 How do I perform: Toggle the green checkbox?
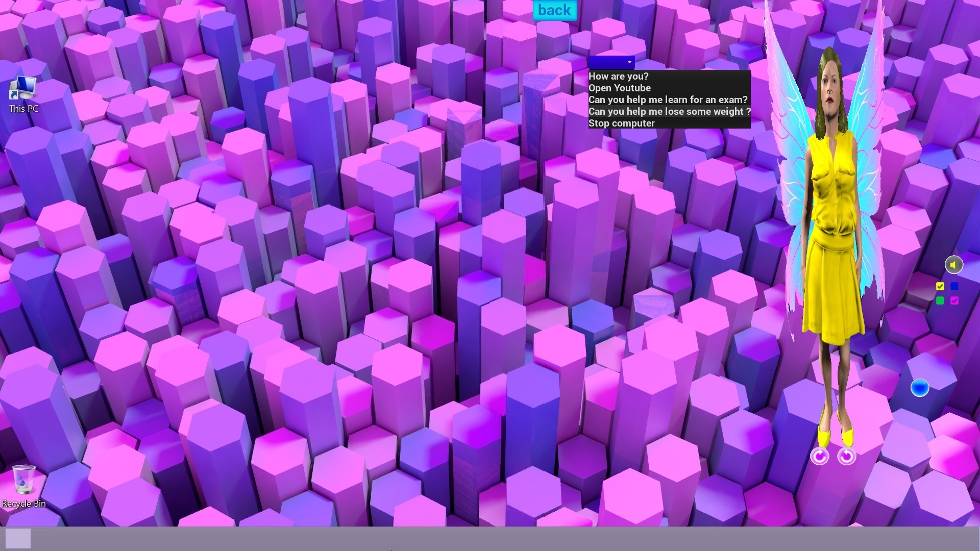click(940, 300)
